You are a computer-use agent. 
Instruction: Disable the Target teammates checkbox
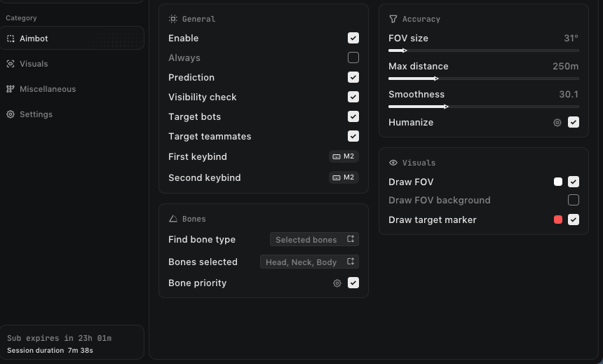tap(353, 136)
